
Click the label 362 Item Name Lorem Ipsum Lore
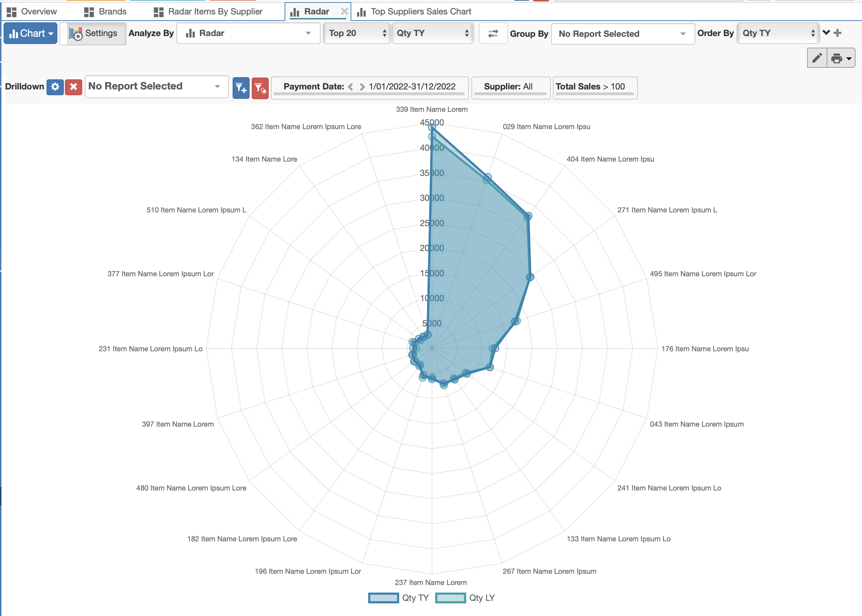[x=306, y=127]
